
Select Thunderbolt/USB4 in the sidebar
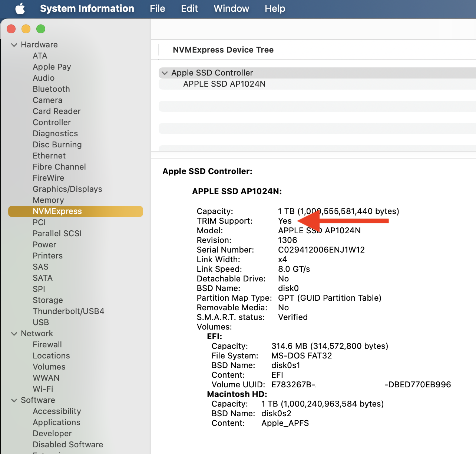coord(69,311)
